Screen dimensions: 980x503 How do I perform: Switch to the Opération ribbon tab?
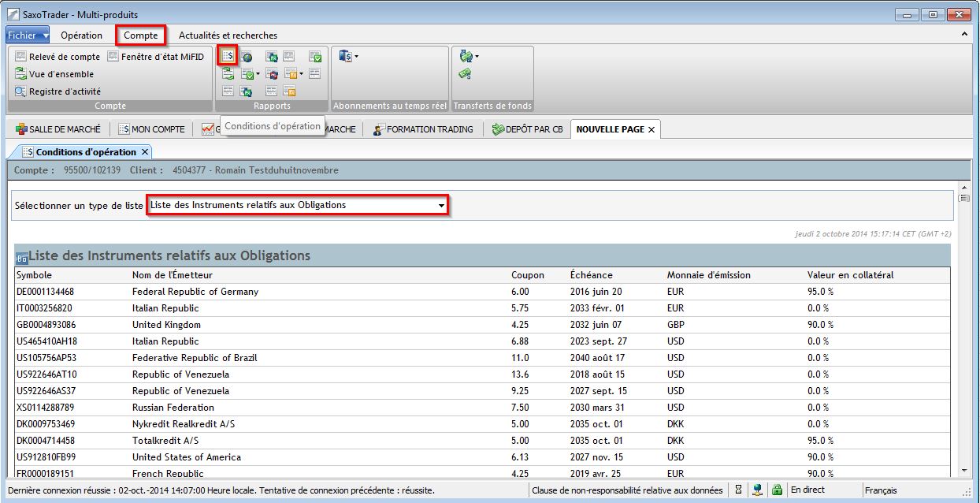point(82,35)
